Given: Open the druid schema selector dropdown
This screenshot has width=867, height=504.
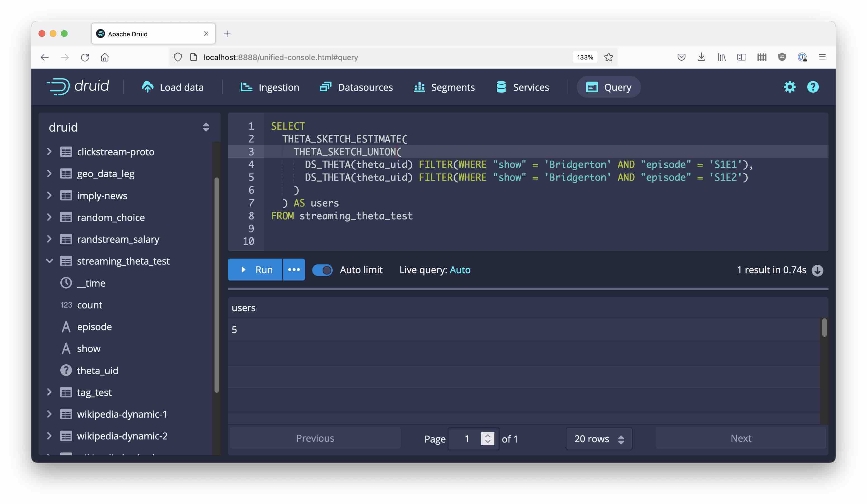Looking at the screenshot, I should (206, 127).
